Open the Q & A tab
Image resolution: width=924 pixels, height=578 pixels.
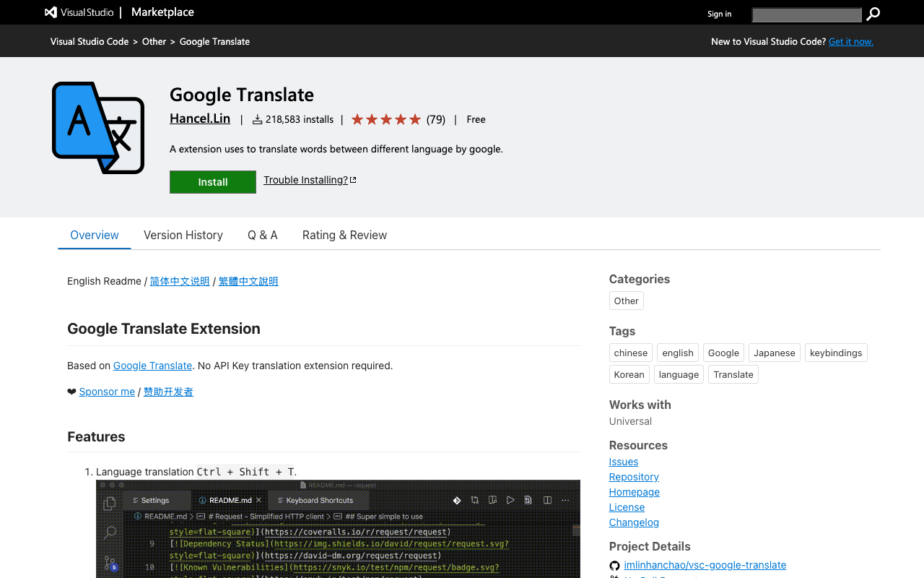click(x=263, y=235)
